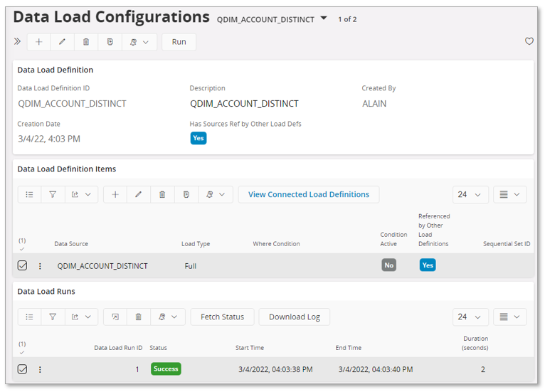Click the heart favorite icon
Image resolution: width=545 pixels, height=392 pixels.
point(529,42)
